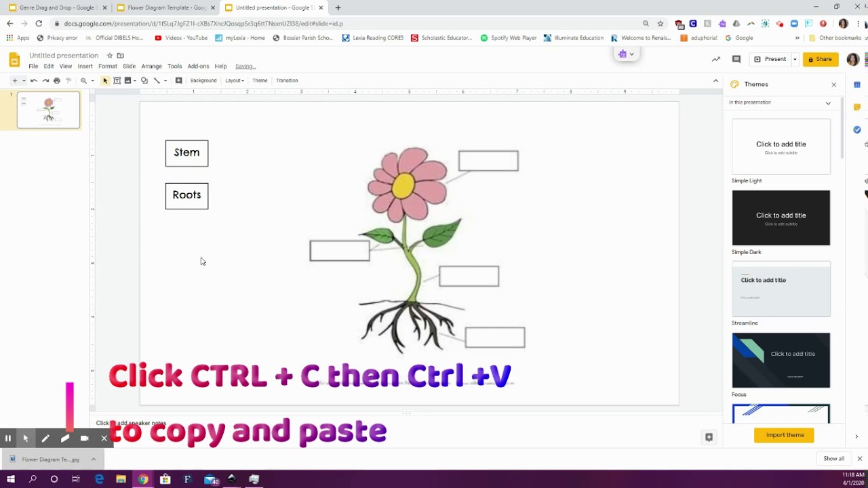The width and height of the screenshot is (868, 488).
Task: Open the Transition panel
Action: pyautogui.click(x=287, y=81)
